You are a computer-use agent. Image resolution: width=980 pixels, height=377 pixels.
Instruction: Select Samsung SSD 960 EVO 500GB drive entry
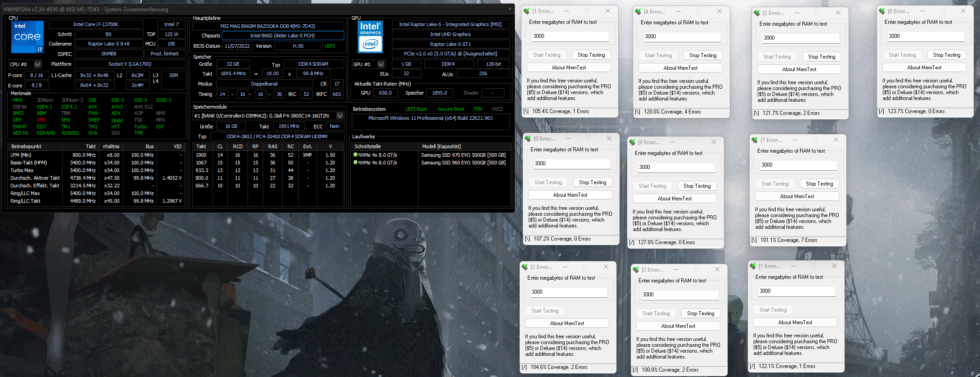point(431,163)
